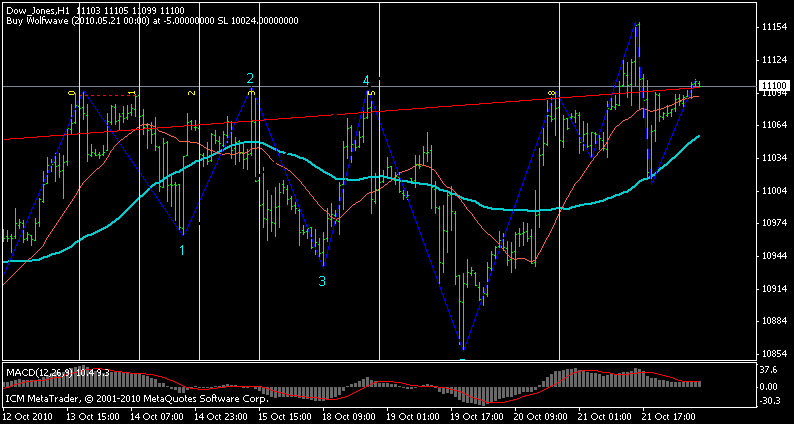Click the cyan wave label 3
Viewport: 794px width, 424px height.
click(322, 281)
